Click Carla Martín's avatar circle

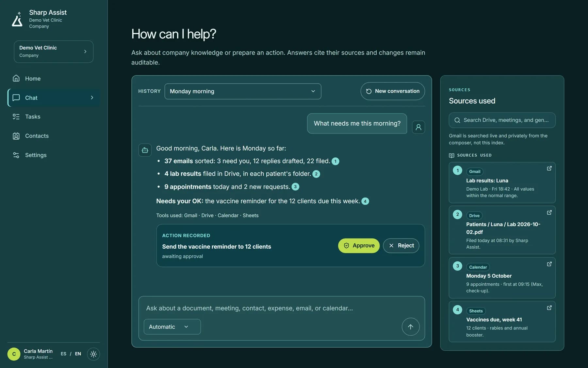(x=14, y=354)
